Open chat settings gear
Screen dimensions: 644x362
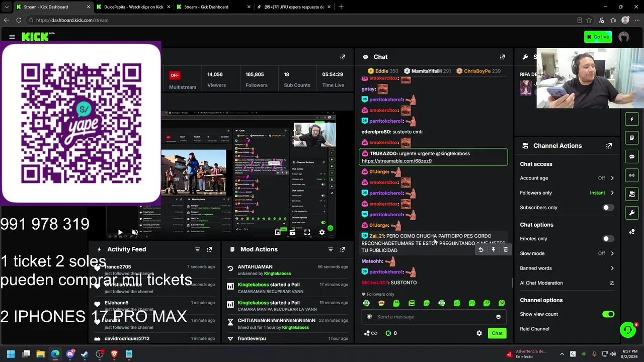tap(479, 333)
